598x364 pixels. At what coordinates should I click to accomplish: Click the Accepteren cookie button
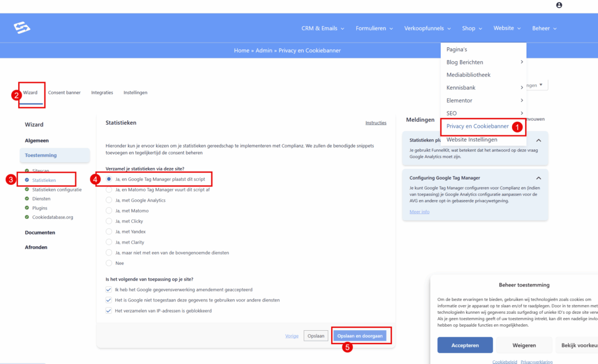tap(465, 345)
